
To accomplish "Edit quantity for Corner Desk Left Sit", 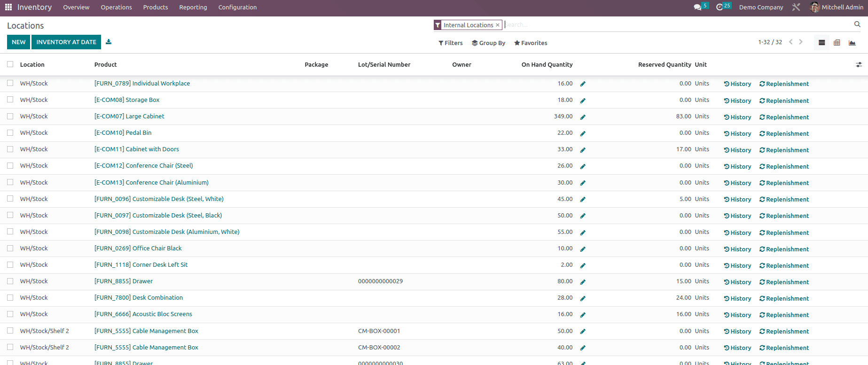I will pyautogui.click(x=583, y=265).
